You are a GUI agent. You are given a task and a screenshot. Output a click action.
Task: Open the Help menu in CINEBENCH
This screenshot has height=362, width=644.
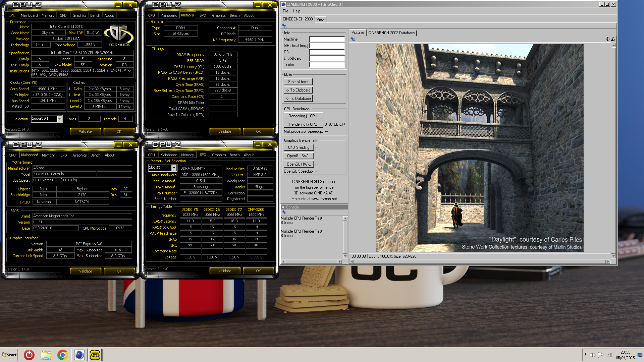[x=297, y=11]
